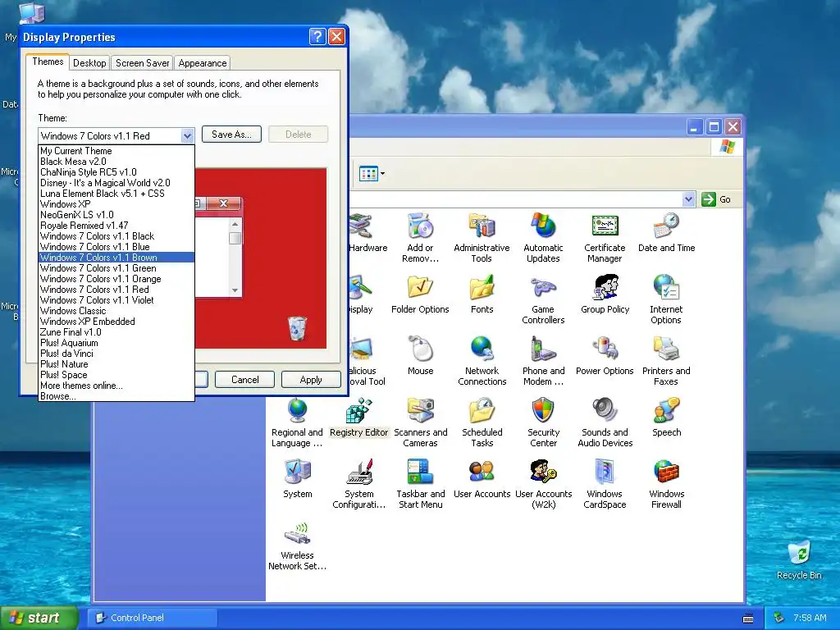Expand the Control Panel address bar dropdown
Image resolution: width=840 pixels, height=630 pixels.
click(688, 199)
